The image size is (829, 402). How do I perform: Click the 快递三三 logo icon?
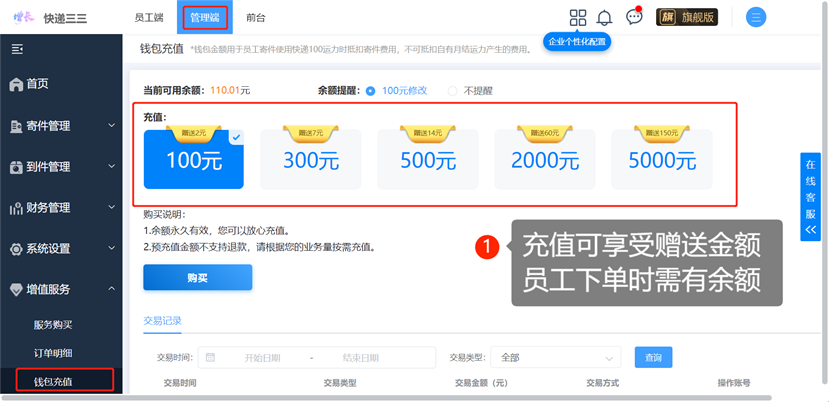pyautogui.click(x=23, y=17)
